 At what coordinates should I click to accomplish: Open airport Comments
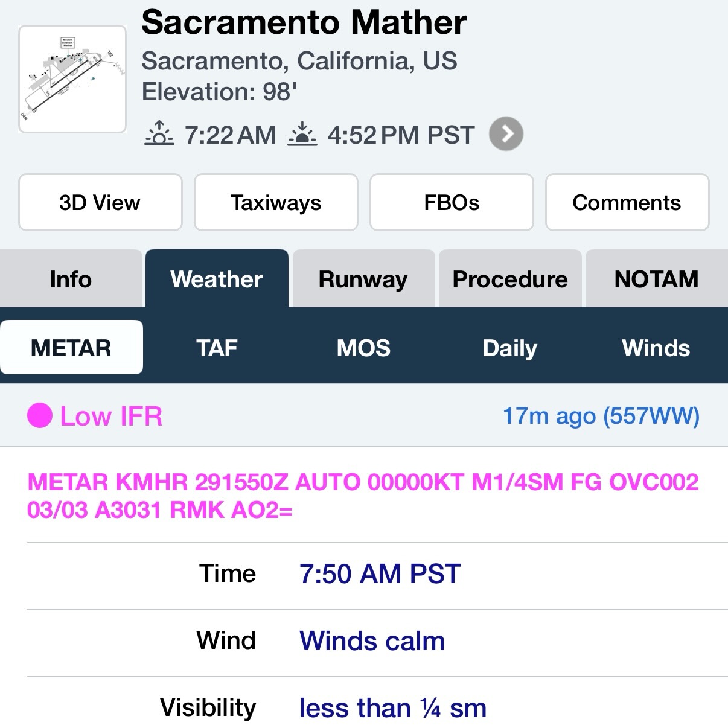[x=627, y=202]
